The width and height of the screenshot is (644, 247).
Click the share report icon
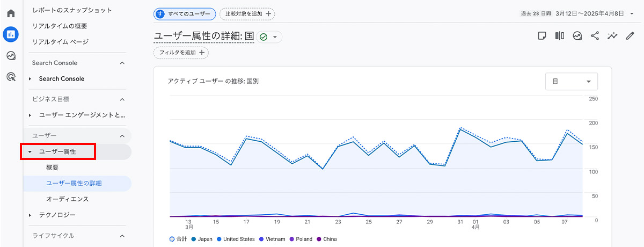pos(595,36)
